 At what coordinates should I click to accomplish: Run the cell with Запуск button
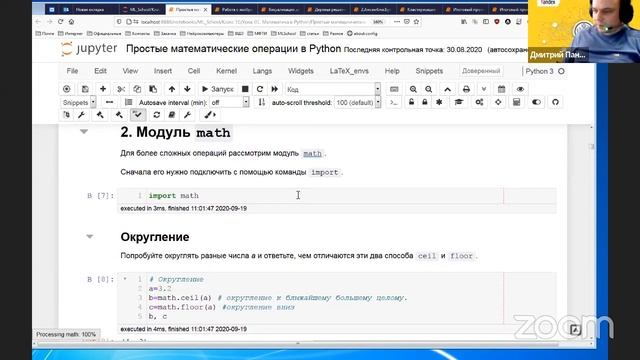[218, 89]
